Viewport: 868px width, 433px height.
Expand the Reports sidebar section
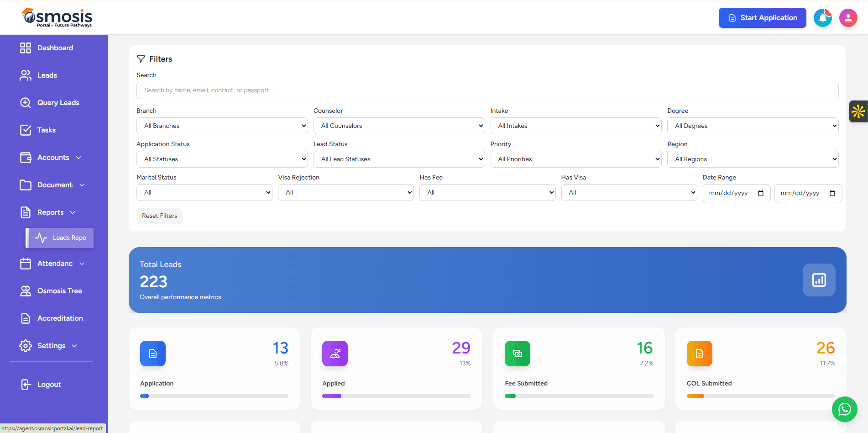50,212
